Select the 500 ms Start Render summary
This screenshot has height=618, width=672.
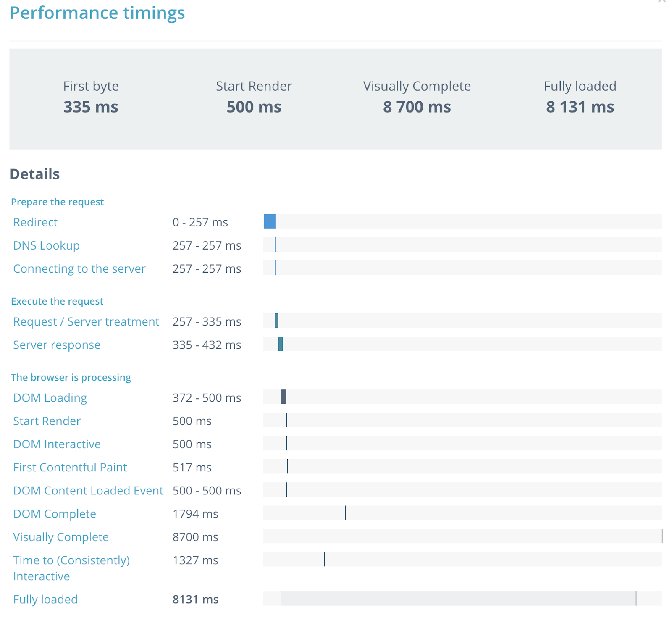[x=254, y=107]
